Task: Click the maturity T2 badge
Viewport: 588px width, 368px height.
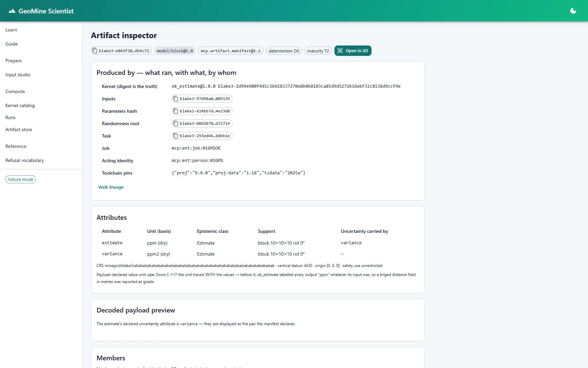Action: [x=318, y=51]
